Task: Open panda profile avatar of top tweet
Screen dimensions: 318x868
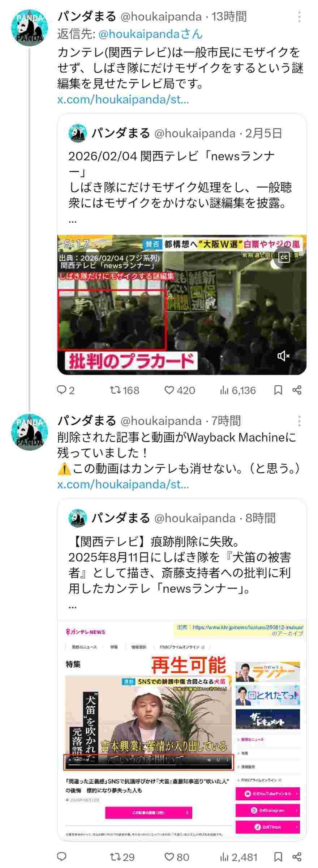Action: click(30, 27)
